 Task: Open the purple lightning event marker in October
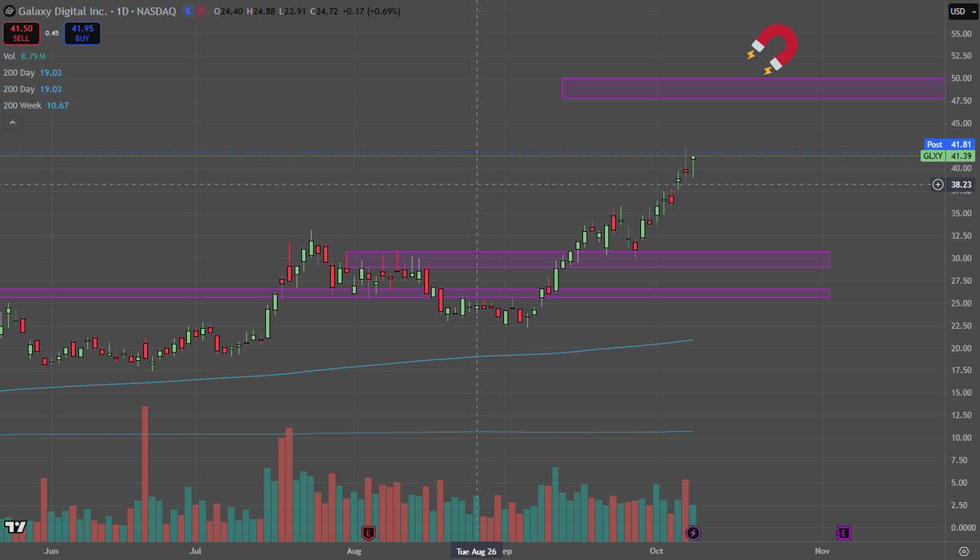(693, 533)
